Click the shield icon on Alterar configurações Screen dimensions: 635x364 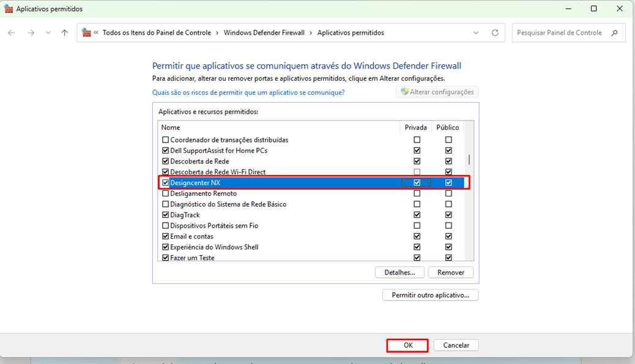click(404, 92)
